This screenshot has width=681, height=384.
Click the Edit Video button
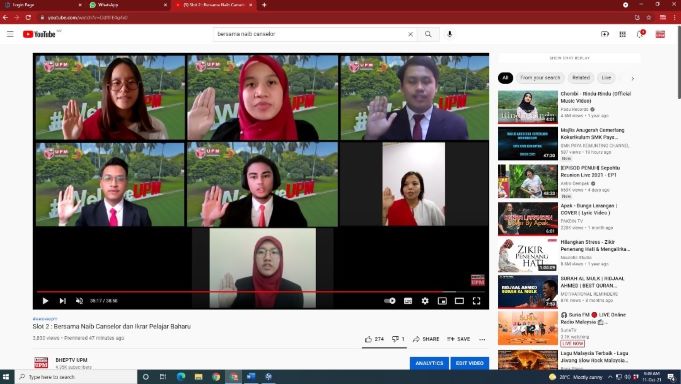(x=469, y=363)
